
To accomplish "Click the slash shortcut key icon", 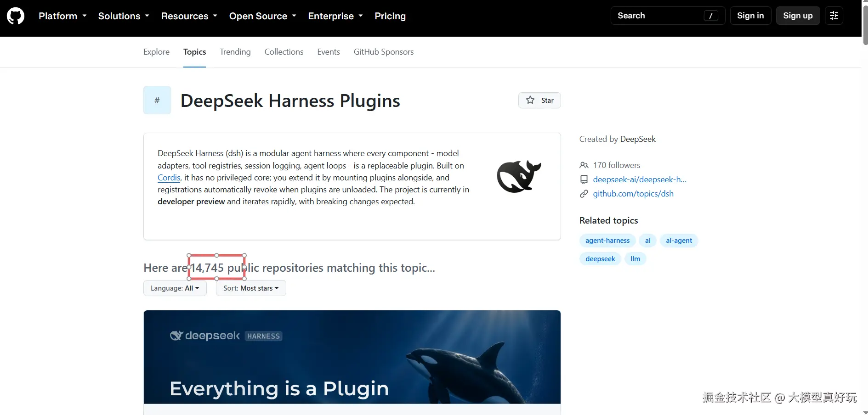I will (711, 16).
